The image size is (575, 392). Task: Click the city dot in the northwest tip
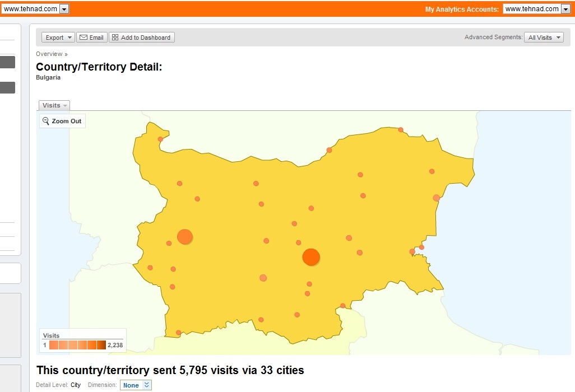pyautogui.click(x=160, y=139)
